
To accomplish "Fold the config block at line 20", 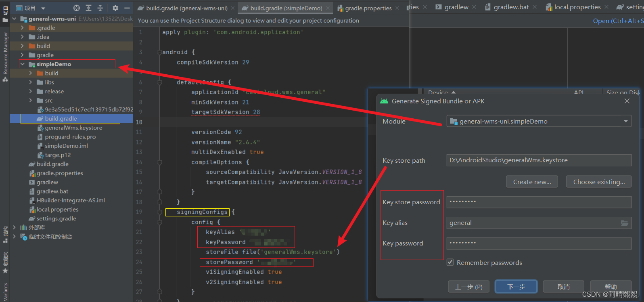I will click(x=159, y=222).
